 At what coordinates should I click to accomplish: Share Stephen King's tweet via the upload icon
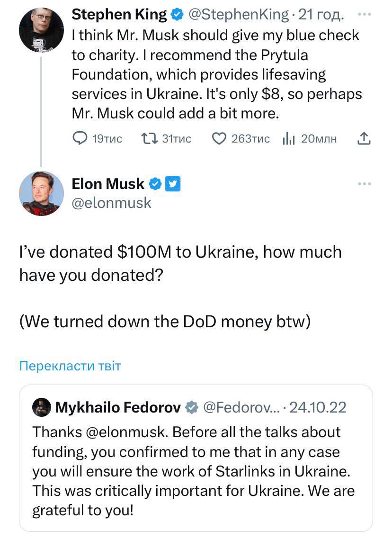click(x=363, y=139)
